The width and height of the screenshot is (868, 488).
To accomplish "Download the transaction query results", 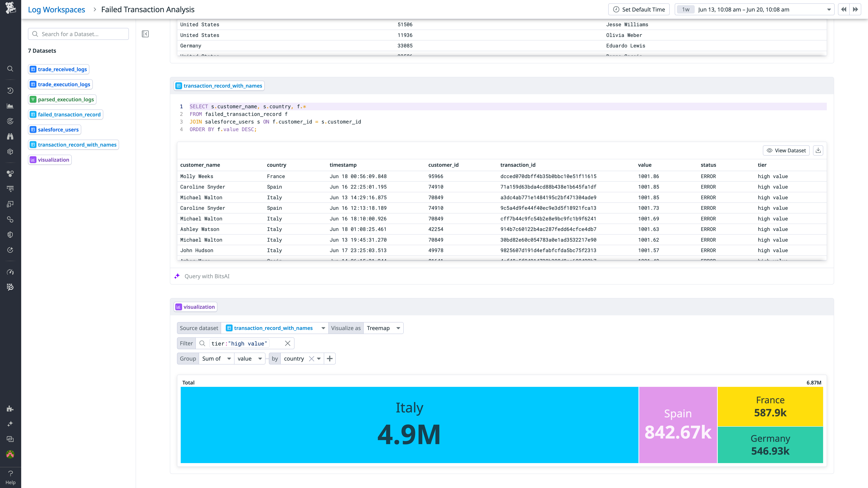I will click(818, 150).
